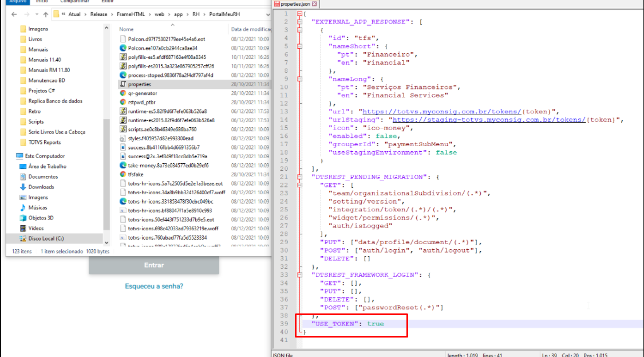
Task: Expand address bar history dropdown
Action: (268, 14)
